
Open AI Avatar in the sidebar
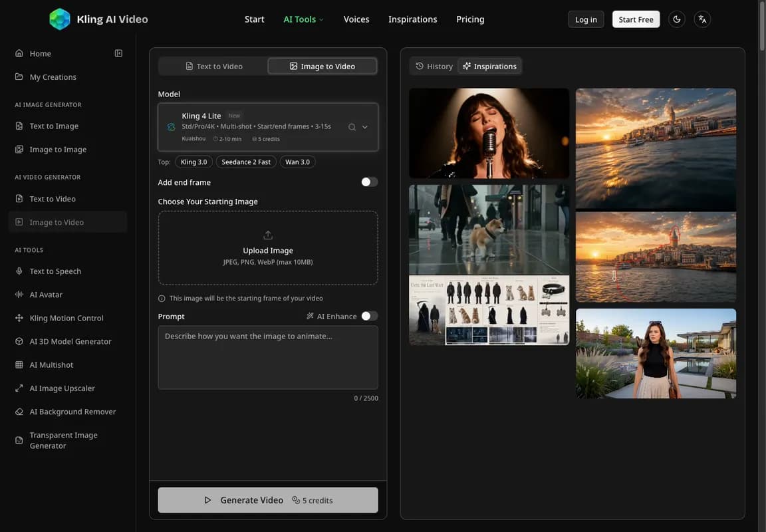point(68,295)
